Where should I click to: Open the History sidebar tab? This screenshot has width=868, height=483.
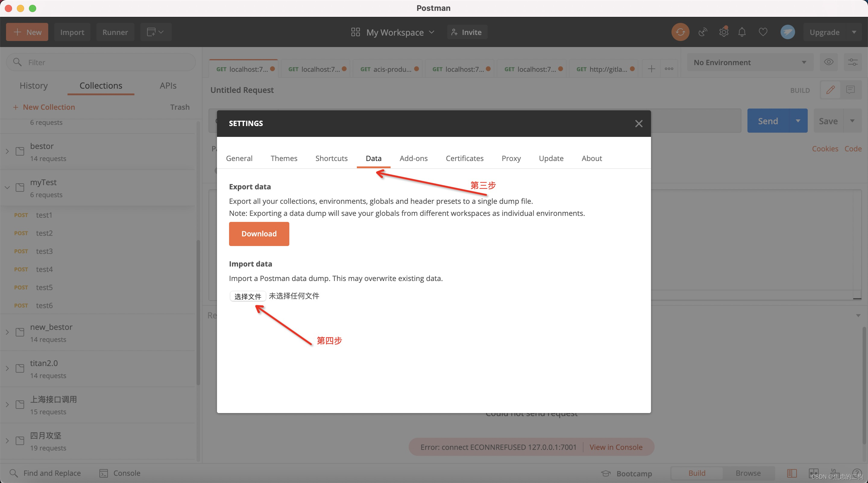point(34,85)
